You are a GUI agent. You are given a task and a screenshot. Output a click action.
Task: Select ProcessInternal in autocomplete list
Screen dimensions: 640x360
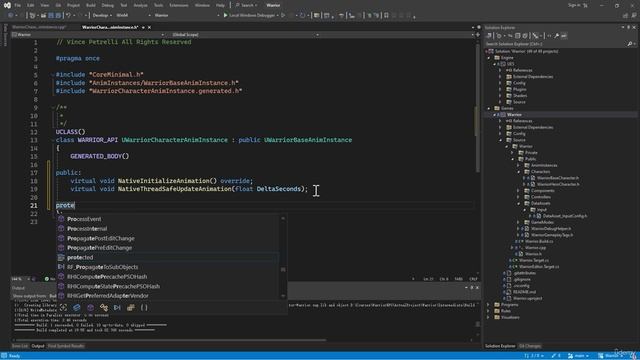pos(167,229)
